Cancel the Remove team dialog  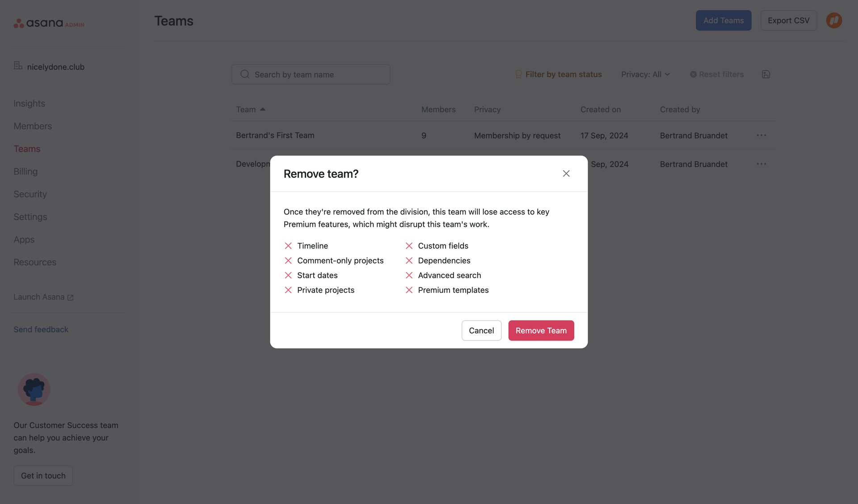coord(481,330)
